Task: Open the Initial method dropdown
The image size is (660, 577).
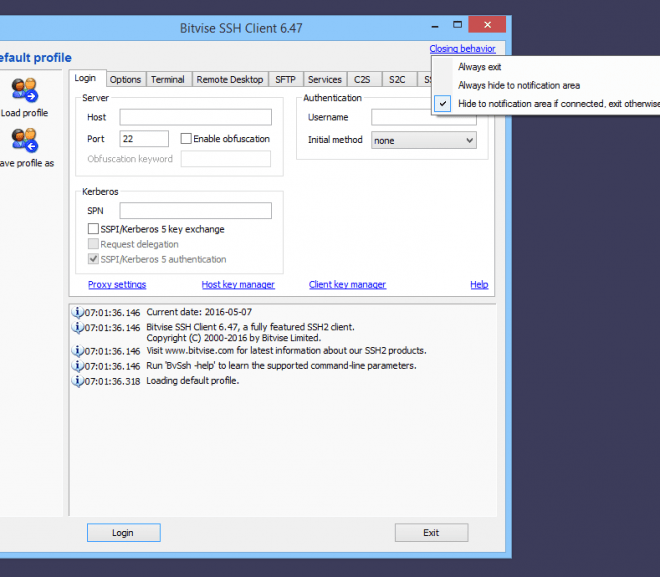Action: tap(424, 140)
